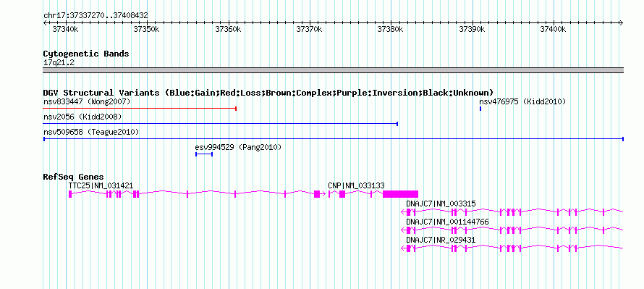Click the nsv509658 (Teague2010) label
Viewport: 644px width, 289px height.
point(91,132)
